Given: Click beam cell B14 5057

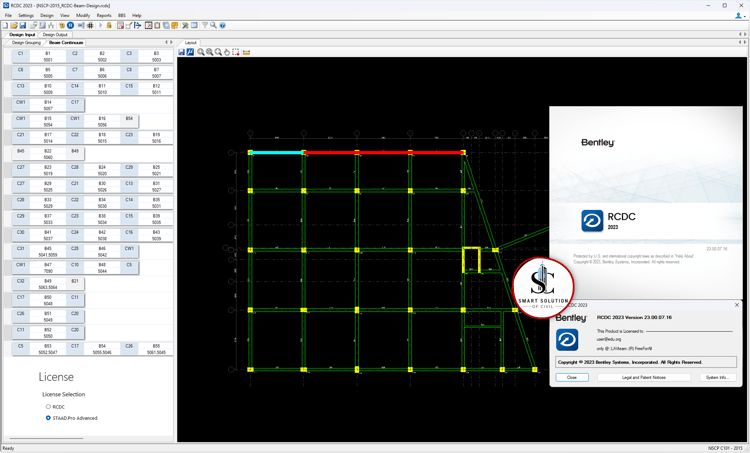Looking at the screenshot, I should [x=48, y=105].
